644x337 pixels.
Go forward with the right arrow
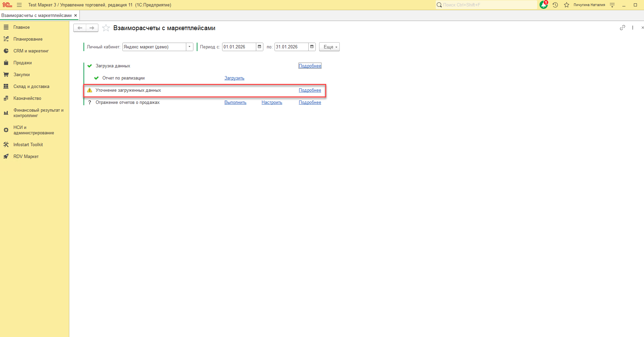click(x=92, y=28)
